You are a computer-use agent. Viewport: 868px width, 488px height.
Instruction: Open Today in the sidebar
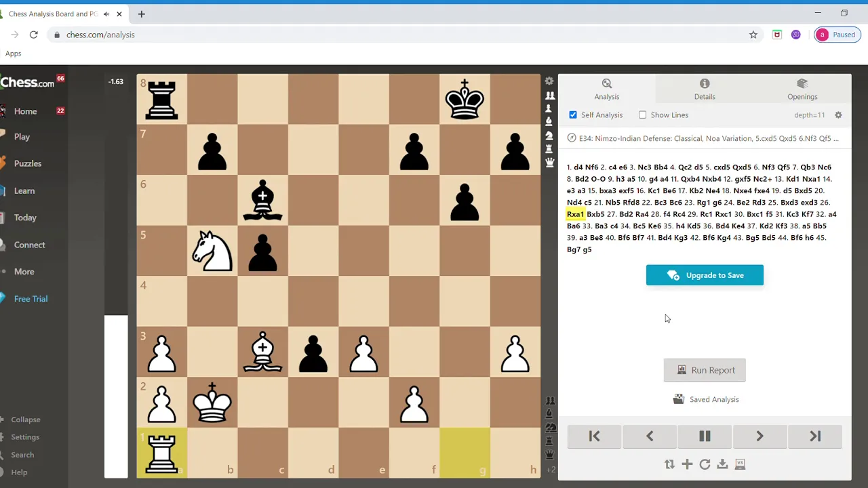pos(25,218)
